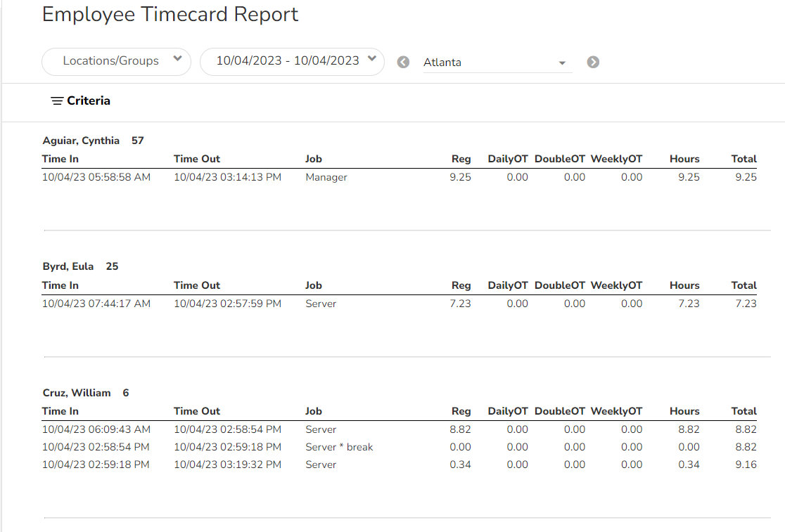
Task: Select employee Byrd, Eula heading
Action: click(x=68, y=266)
